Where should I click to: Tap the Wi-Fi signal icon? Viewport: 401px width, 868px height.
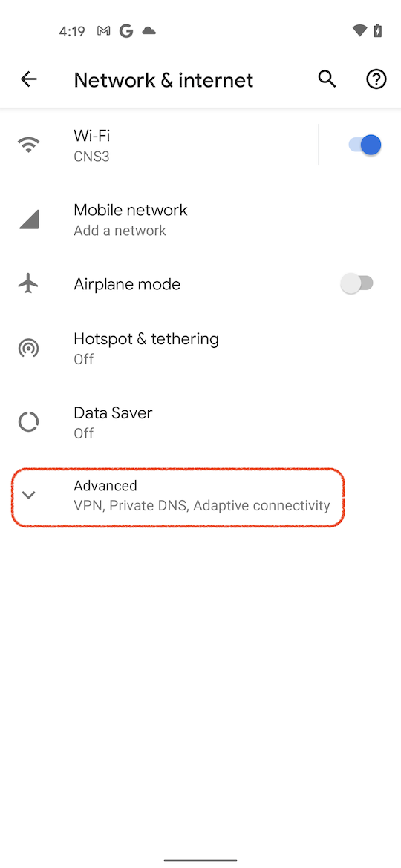click(28, 145)
